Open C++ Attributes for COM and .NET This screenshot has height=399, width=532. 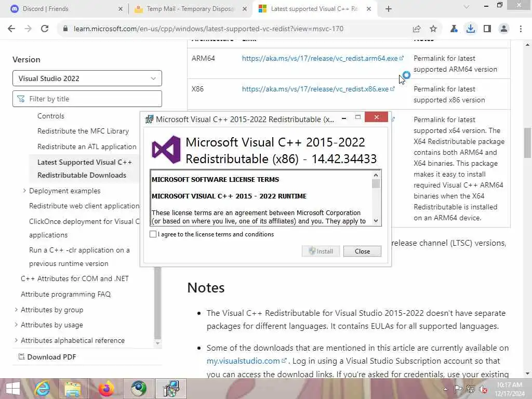[x=75, y=278]
